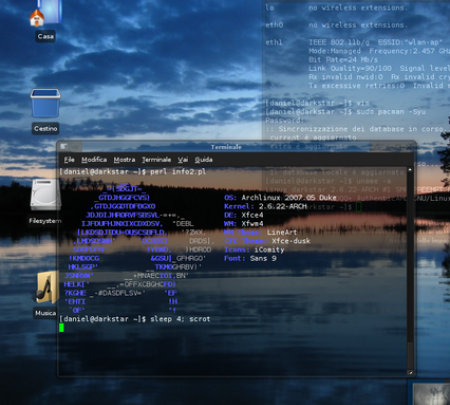The image size is (450, 405).
Task: Open the Terminale menu
Action: click(x=156, y=160)
